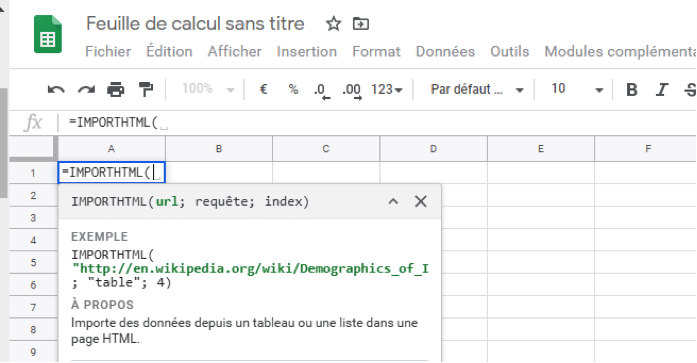Select column F header
The height and width of the screenshot is (363, 697).
[x=645, y=149]
